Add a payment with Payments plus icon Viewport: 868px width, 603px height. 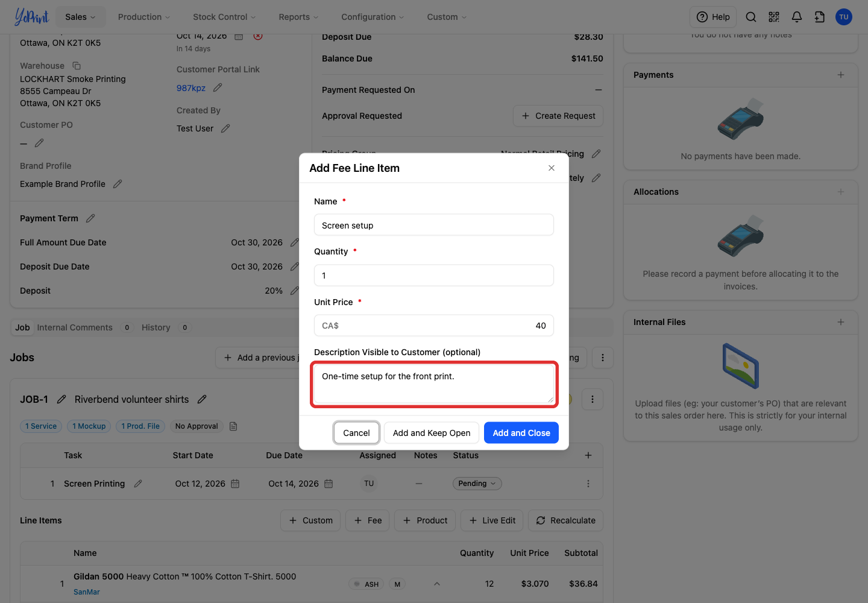point(841,75)
